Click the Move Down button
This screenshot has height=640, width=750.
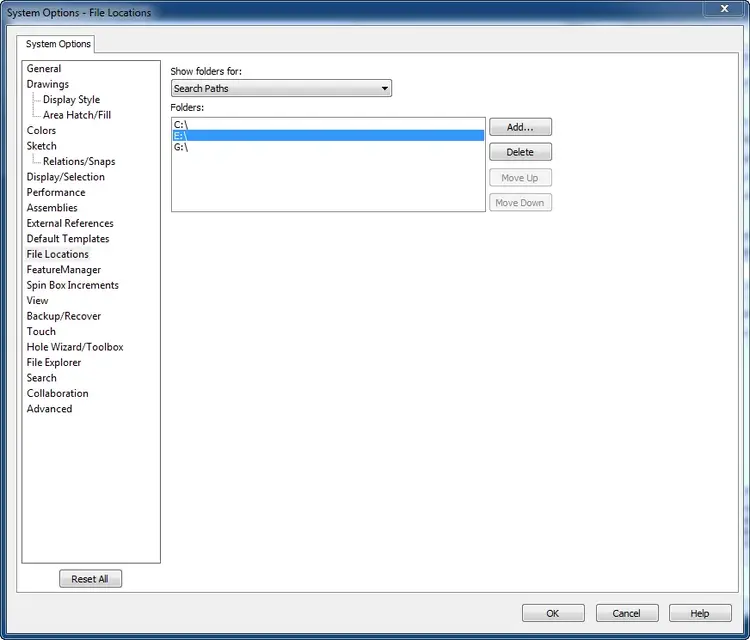tap(520, 203)
